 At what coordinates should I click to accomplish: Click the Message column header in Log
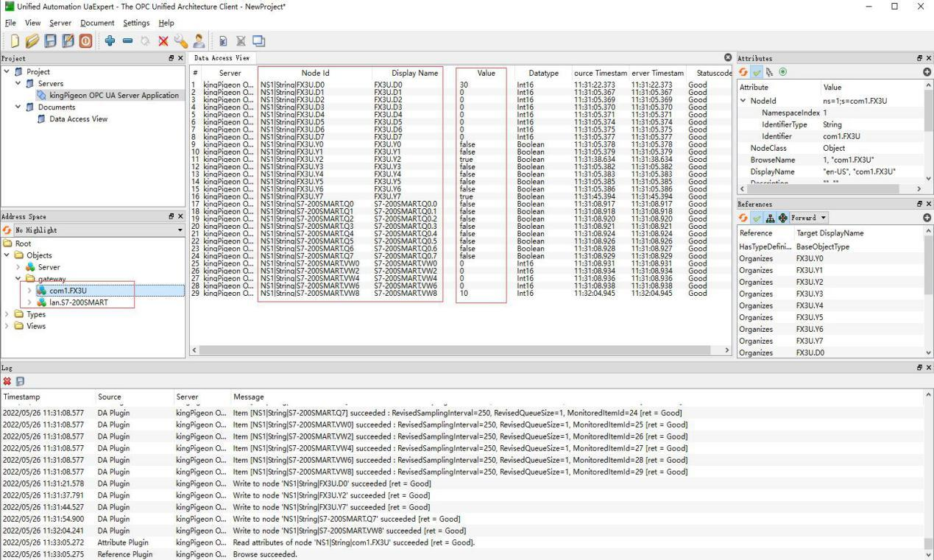(x=248, y=397)
